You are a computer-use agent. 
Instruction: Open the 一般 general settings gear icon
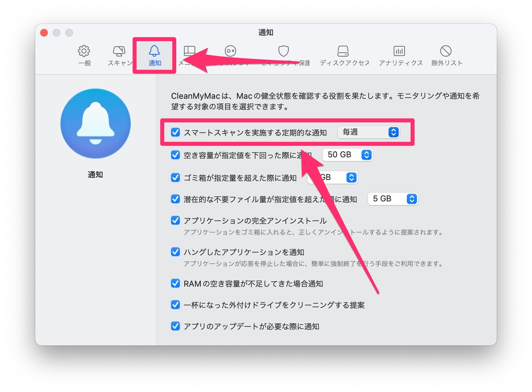84,51
